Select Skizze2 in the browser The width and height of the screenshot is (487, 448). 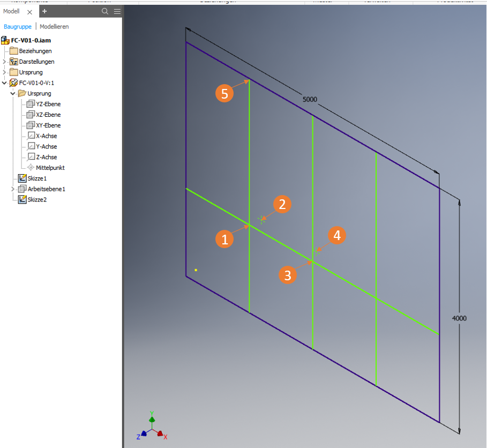pos(37,199)
